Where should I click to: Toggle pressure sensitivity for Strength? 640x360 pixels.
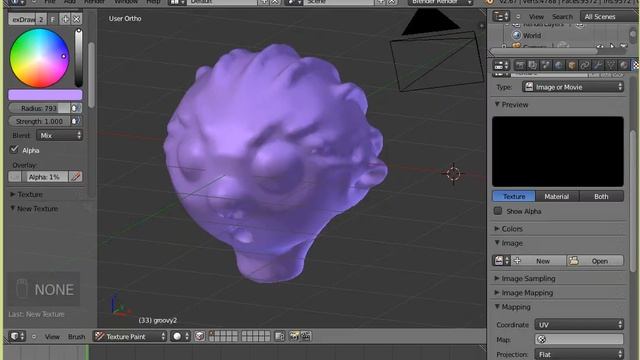click(76, 121)
